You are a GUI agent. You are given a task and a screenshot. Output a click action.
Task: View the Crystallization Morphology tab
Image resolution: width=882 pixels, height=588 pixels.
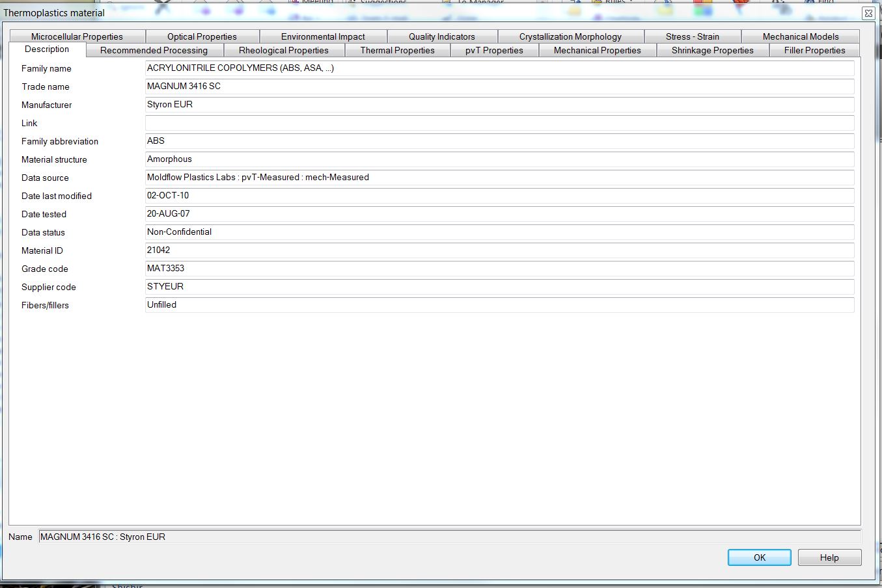coord(570,36)
